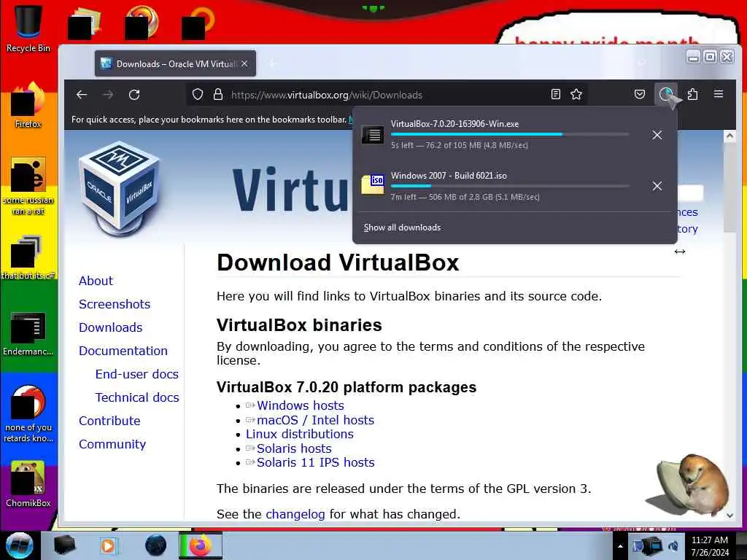The width and height of the screenshot is (747, 560).
Task: Click the iso file icon in downloads panel
Action: pos(373,184)
